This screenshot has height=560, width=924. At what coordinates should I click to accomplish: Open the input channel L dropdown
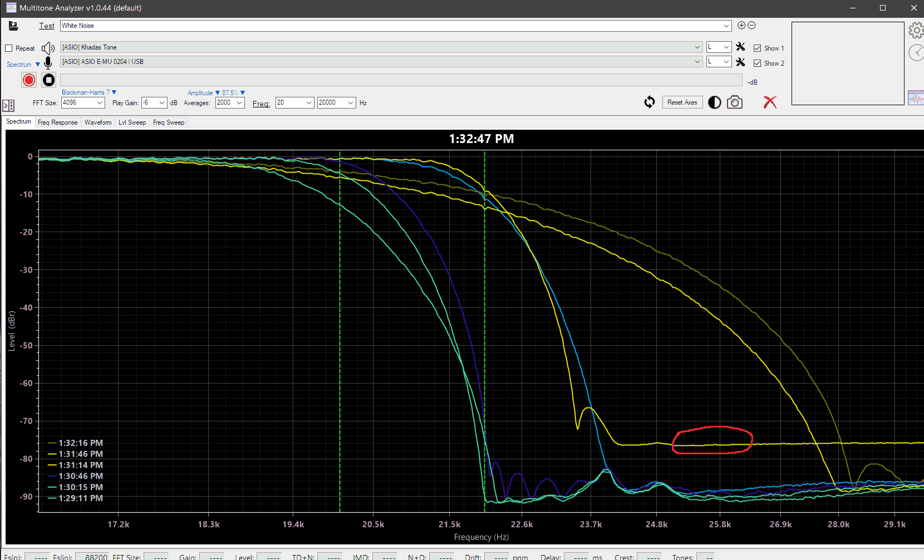pyautogui.click(x=726, y=62)
